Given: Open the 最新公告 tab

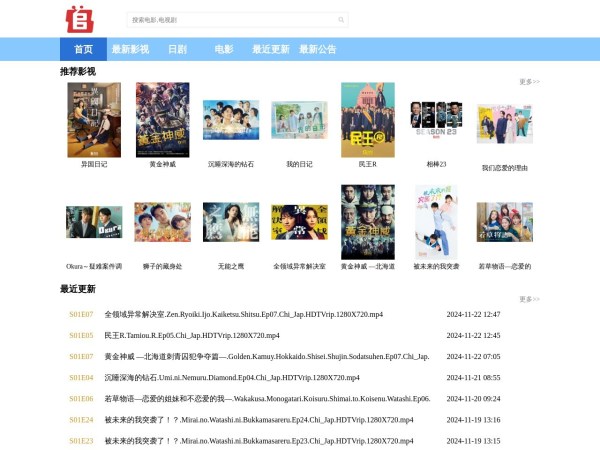Looking at the screenshot, I should pyautogui.click(x=318, y=49).
